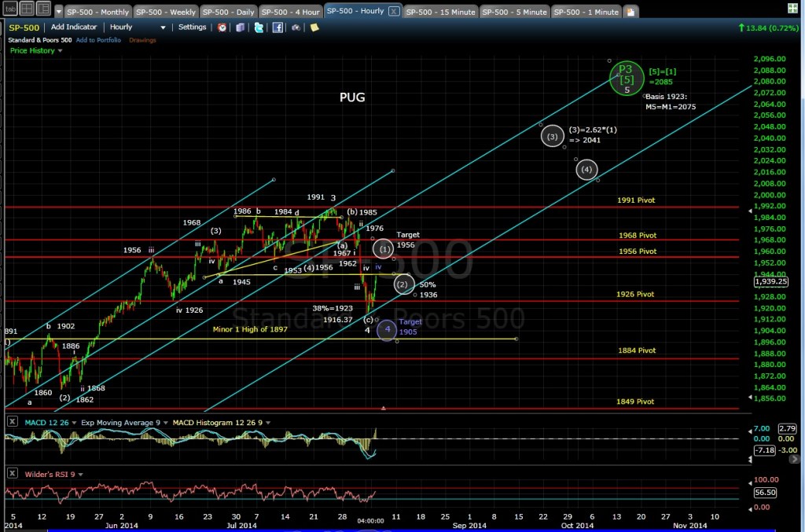Screen dimensions: 805x532
Task: Close the SP-500 Hourly tab
Action: tap(394, 11)
